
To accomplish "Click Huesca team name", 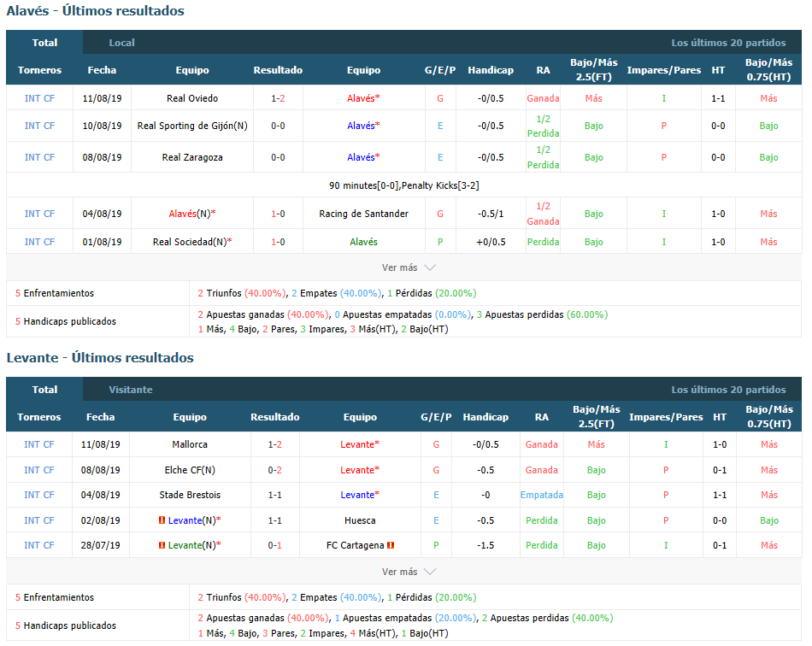I will click(360, 520).
